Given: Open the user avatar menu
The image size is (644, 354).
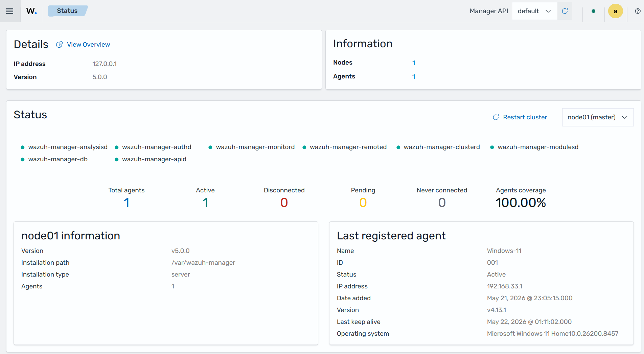Looking at the screenshot, I should (616, 11).
